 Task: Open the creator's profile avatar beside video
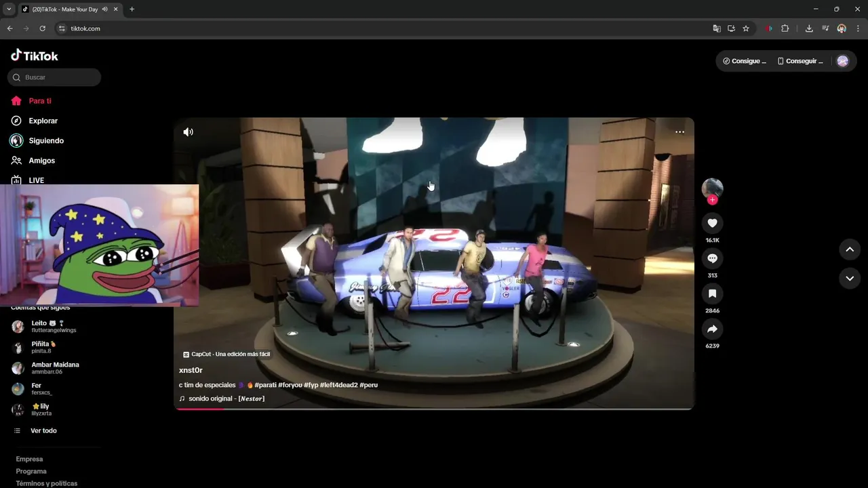click(x=712, y=188)
